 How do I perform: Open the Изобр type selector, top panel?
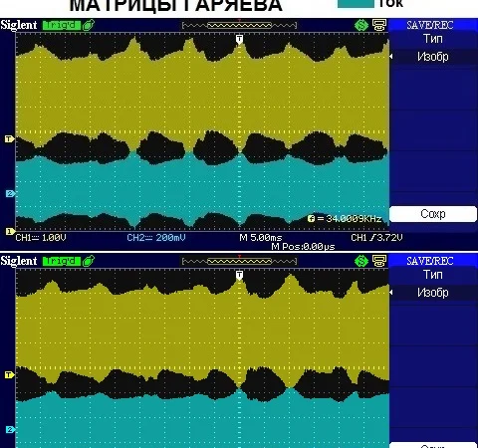(433, 57)
